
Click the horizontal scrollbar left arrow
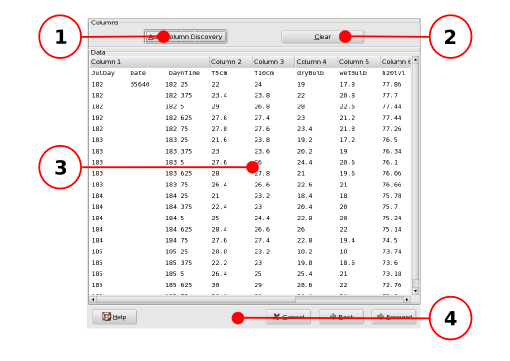click(x=93, y=299)
